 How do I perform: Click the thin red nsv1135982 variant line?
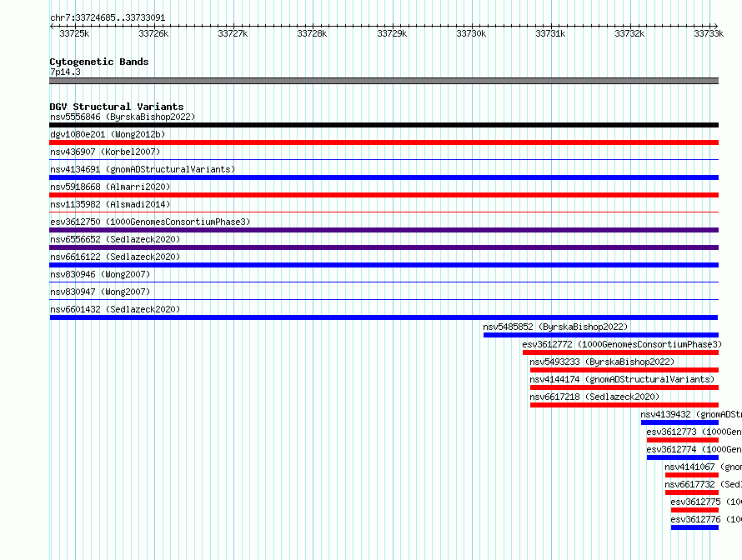point(384,212)
